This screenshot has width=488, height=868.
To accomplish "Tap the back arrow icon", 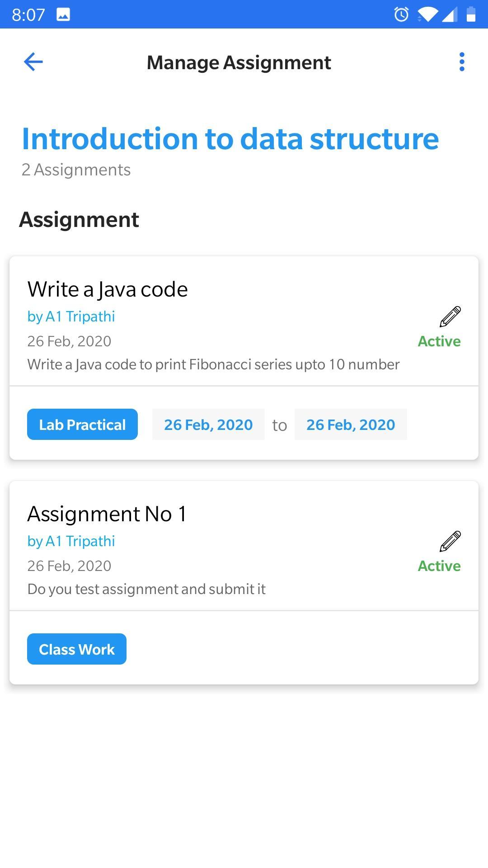I will click(x=33, y=62).
